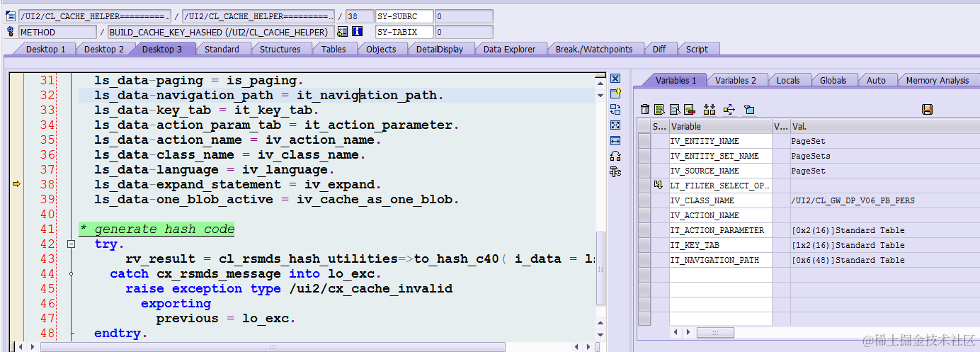
Task: Click the yellow change icon beside LT_FILTER_SELECT_OP
Action: (659, 186)
